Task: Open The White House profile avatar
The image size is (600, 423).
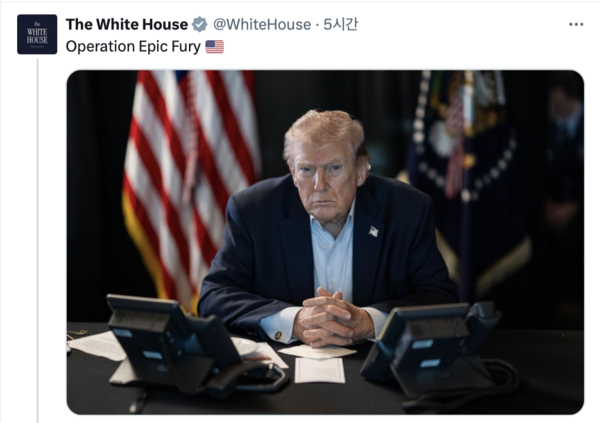Action: [x=37, y=34]
